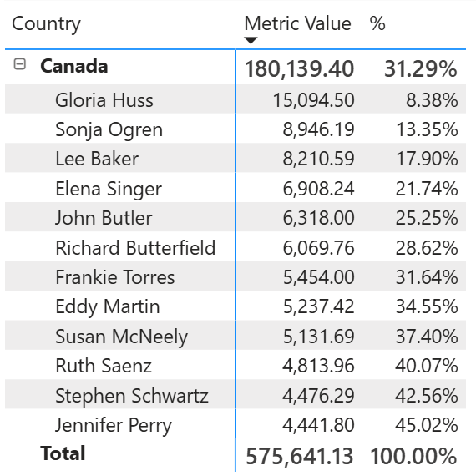476x476 pixels.
Task: Select the Eddy Martin row
Action: pyautogui.click(x=235, y=306)
